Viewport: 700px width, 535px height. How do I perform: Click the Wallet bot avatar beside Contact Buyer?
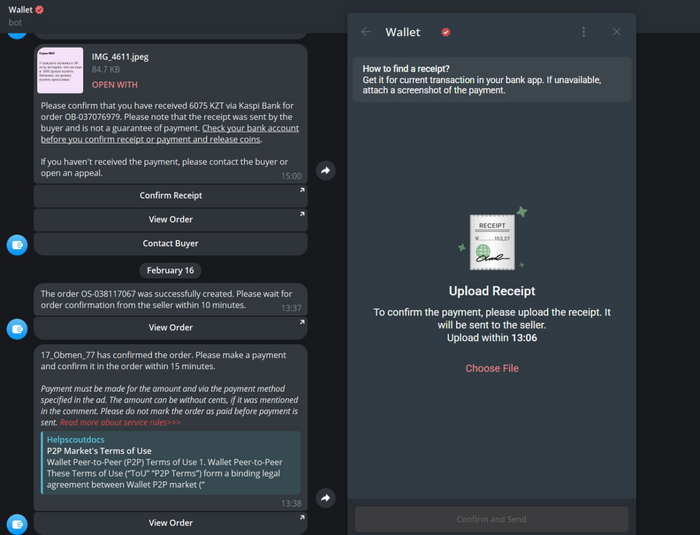pos(17,244)
